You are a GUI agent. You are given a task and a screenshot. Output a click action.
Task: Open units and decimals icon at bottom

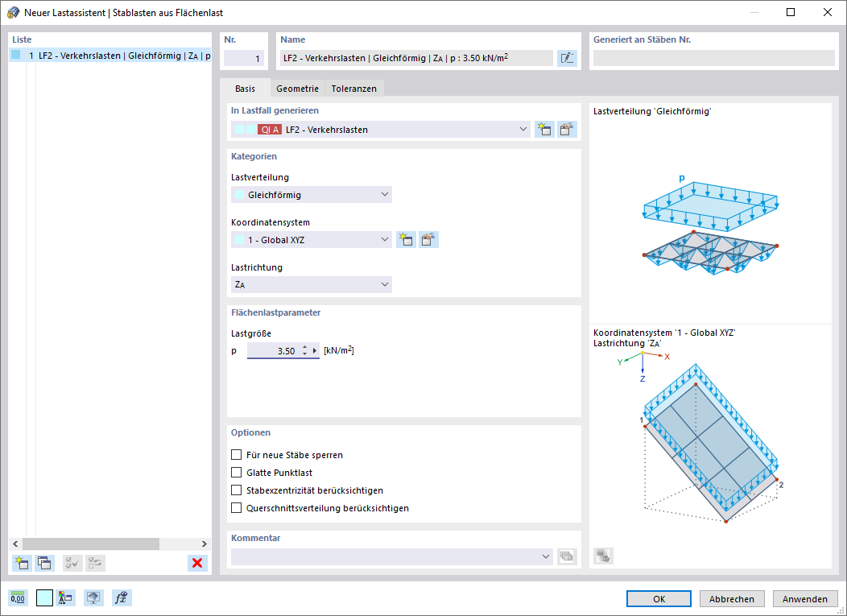(18, 597)
